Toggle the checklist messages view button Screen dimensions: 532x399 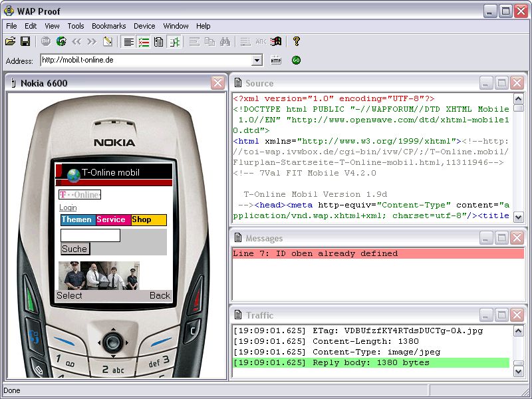tap(144, 42)
